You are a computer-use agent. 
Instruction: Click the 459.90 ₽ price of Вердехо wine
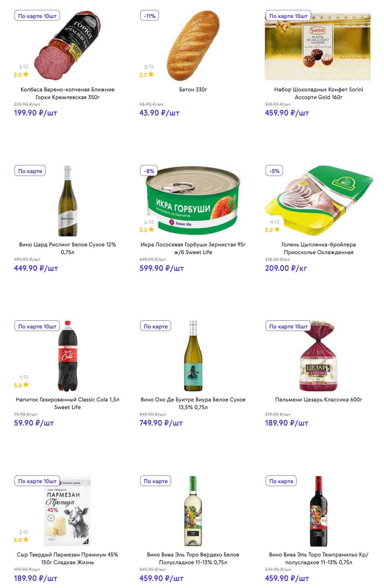point(161,578)
